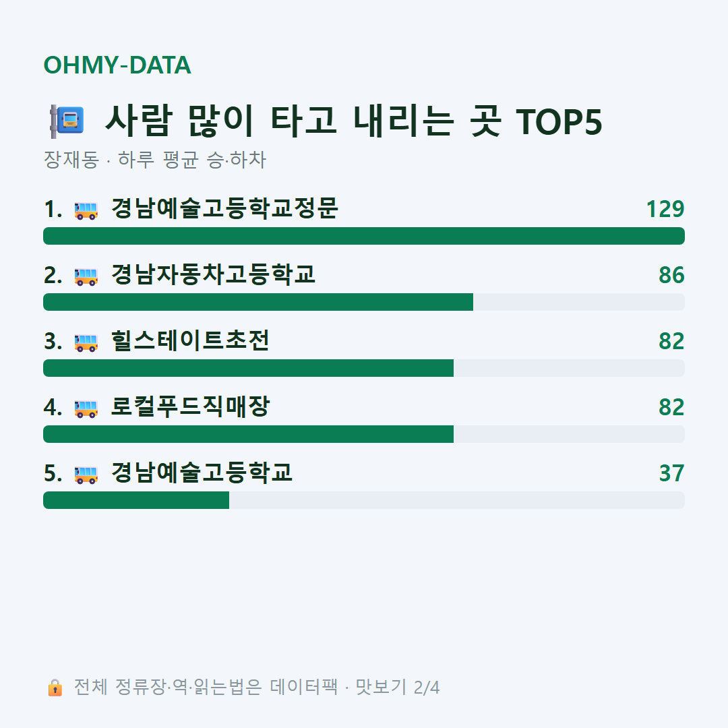Click the lock icon in footer
The height and width of the screenshot is (728, 728).
pos(55,688)
